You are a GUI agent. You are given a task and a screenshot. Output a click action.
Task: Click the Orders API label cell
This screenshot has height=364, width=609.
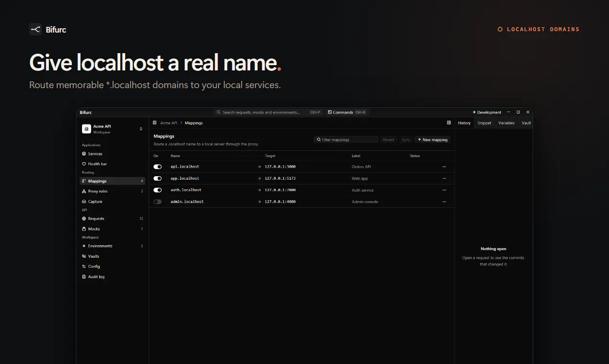[x=361, y=167]
